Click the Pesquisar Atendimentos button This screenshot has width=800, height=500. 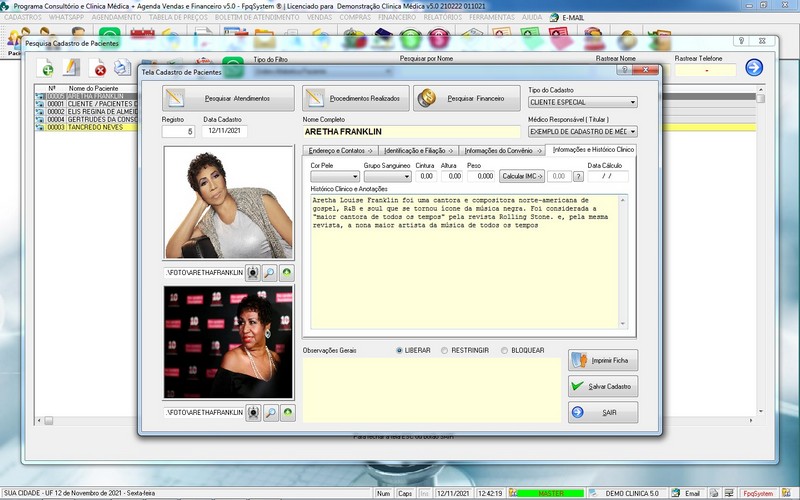(x=228, y=98)
